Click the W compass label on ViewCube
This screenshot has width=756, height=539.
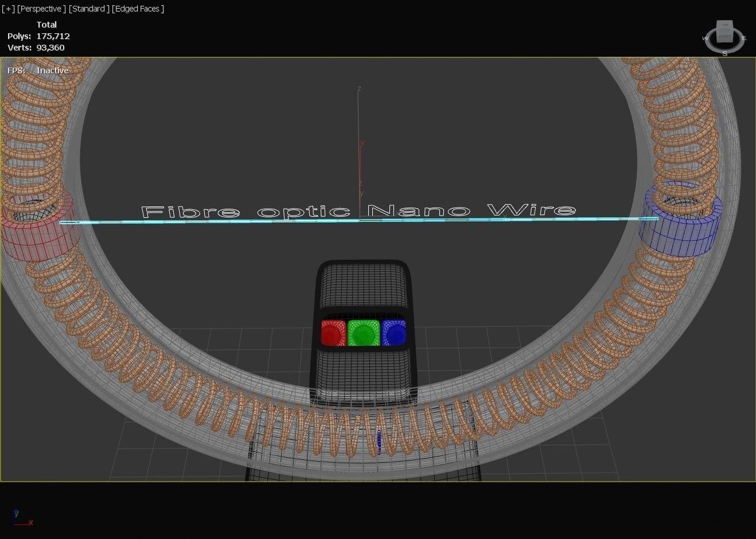coord(706,38)
